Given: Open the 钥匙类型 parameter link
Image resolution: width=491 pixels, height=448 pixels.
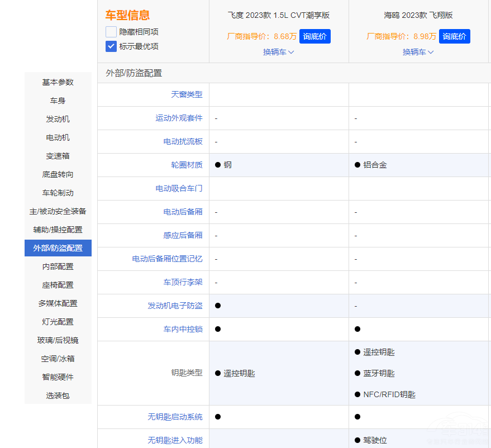Looking at the screenshot, I should tap(187, 373).
